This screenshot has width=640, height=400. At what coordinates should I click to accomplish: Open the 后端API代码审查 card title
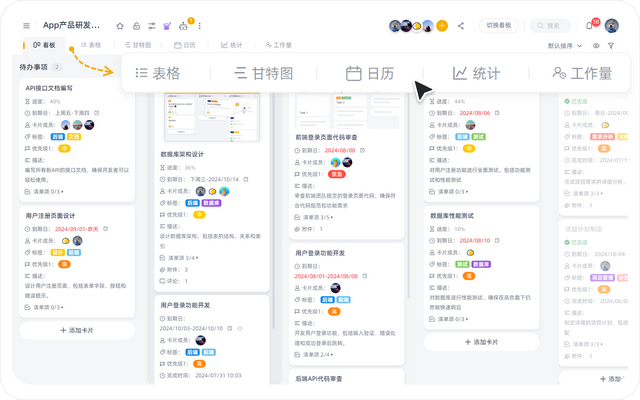[x=319, y=379]
